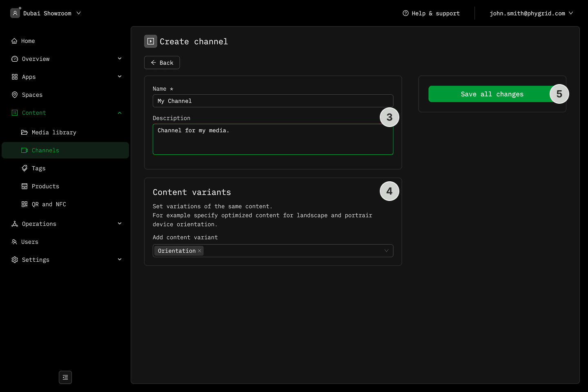This screenshot has height=392, width=588.
Task: Click the Users icon in sidebar
Action: (x=14, y=242)
